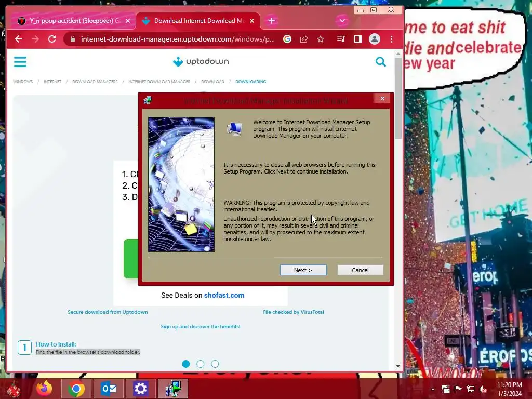Click the page scrollbar up arrow

(398, 54)
